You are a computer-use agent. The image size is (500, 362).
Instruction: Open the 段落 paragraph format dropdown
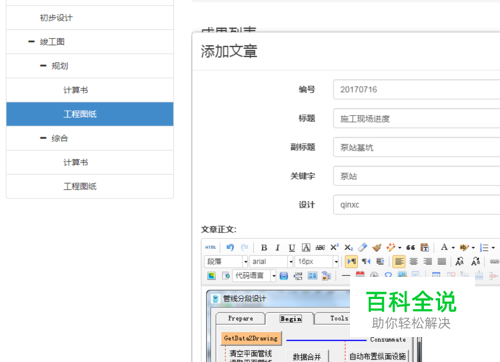pyautogui.click(x=226, y=262)
